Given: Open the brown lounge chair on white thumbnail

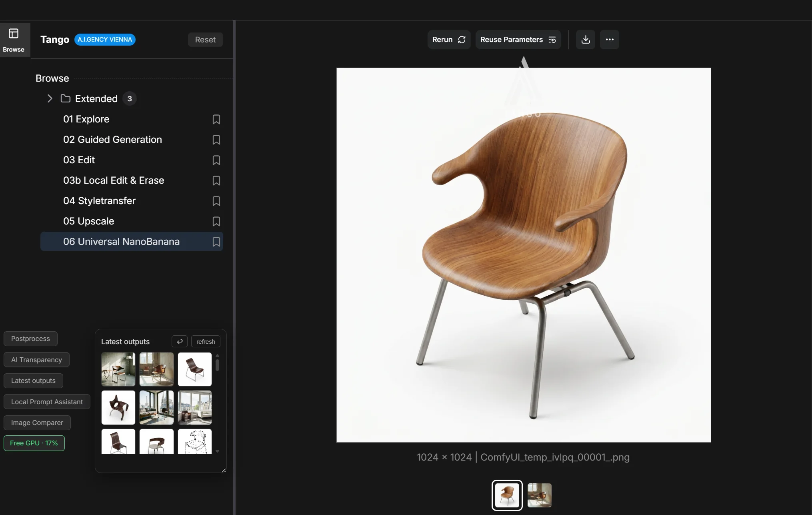Looking at the screenshot, I should (195, 369).
